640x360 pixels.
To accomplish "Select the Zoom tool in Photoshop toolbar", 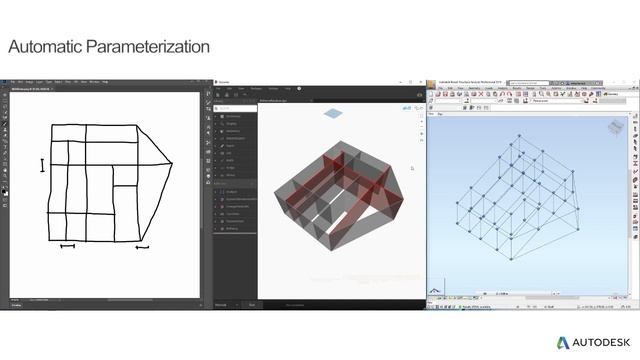I will click(x=5, y=176).
